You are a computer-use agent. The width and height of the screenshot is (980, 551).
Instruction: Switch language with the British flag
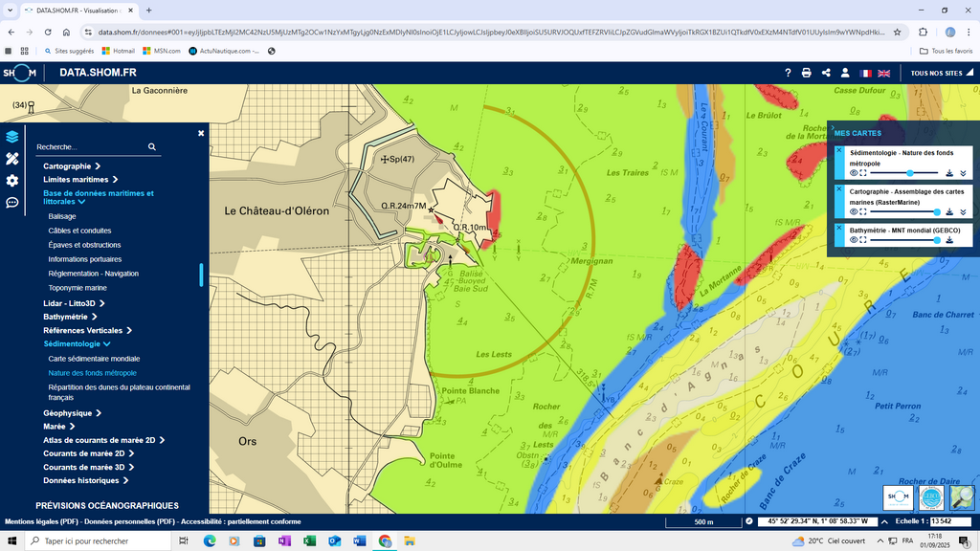point(883,73)
